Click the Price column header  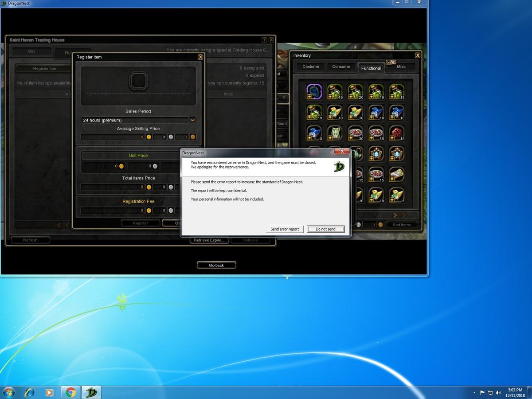tap(228, 94)
